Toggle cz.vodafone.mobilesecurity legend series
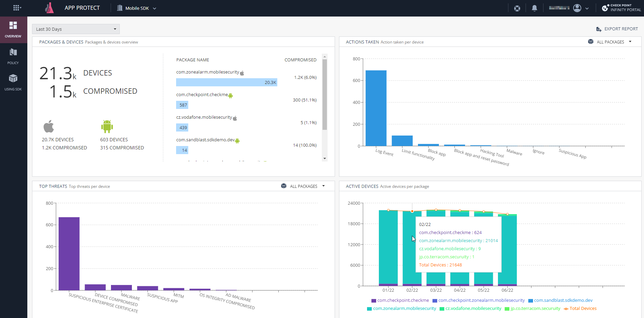This screenshot has width=644, height=318. coord(471,309)
